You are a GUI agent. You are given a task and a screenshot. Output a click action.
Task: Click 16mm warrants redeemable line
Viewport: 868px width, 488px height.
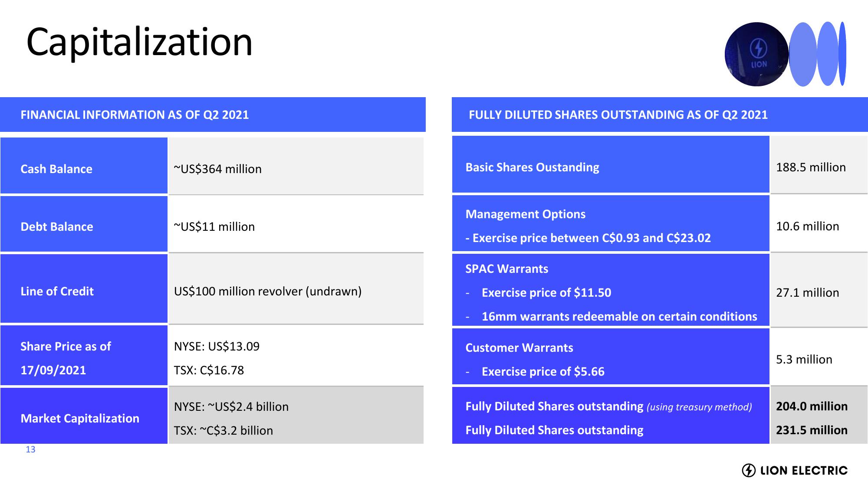click(x=619, y=316)
